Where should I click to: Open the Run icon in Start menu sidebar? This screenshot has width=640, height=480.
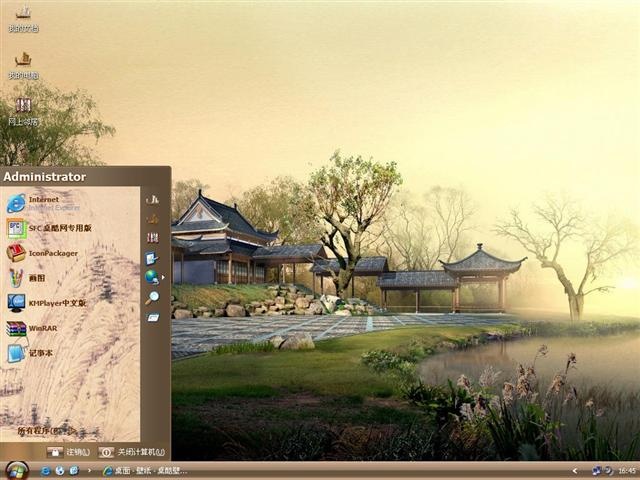click(x=153, y=318)
